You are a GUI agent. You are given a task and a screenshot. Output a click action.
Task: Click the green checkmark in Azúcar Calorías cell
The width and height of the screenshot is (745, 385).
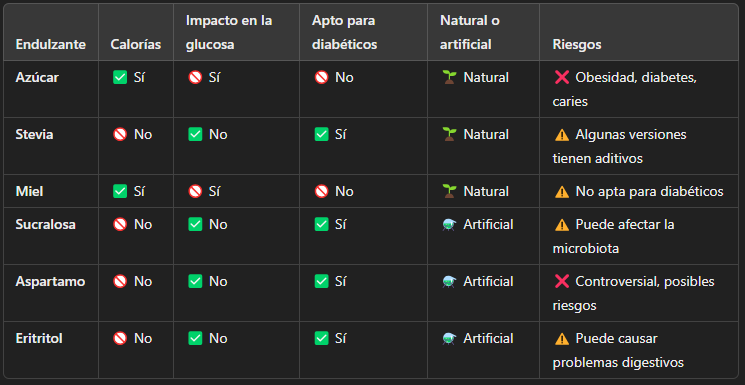pyautogui.click(x=120, y=77)
